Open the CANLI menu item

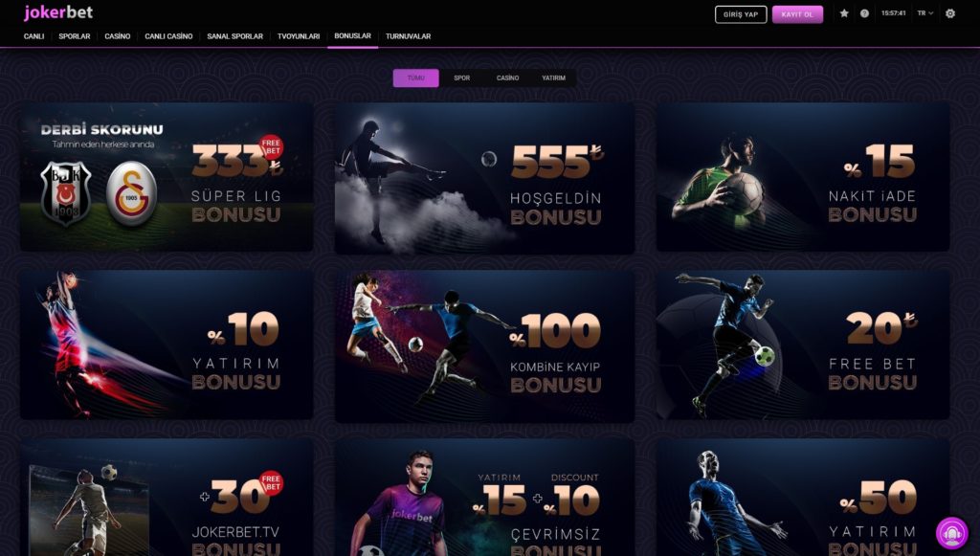pyautogui.click(x=33, y=36)
